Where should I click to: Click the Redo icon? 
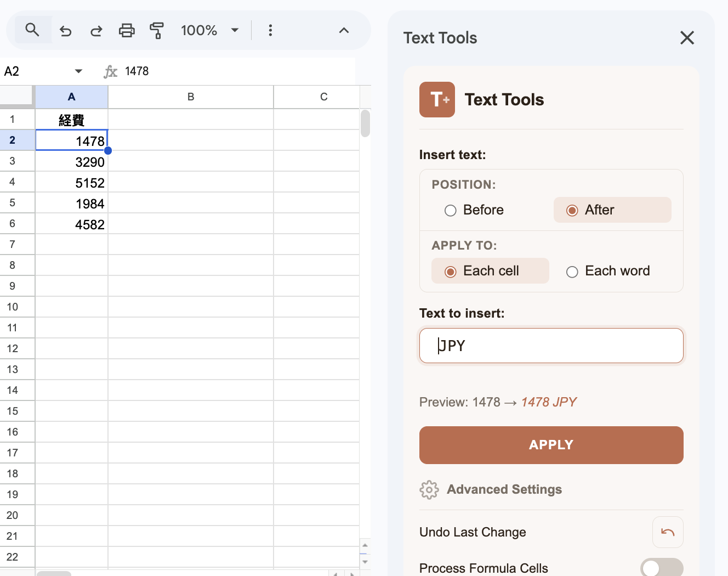coord(96,31)
